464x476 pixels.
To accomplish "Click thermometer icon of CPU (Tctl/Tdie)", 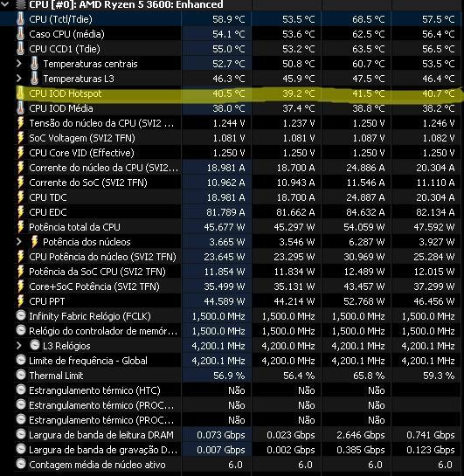I will (20, 19).
